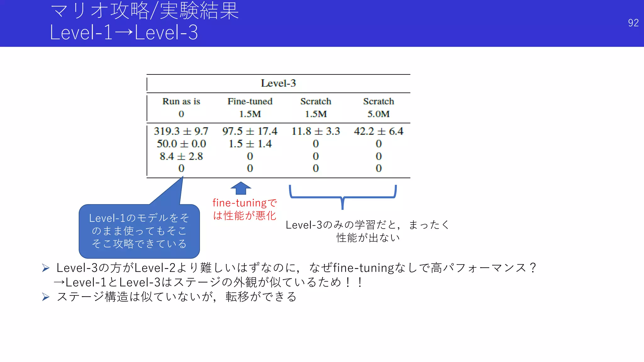Image resolution: width=644 pixels, height=362 pixels.
Task: Select the 1.5M cell under Fine-tuned
Action: pyautogui.click(x=250, y=114)
